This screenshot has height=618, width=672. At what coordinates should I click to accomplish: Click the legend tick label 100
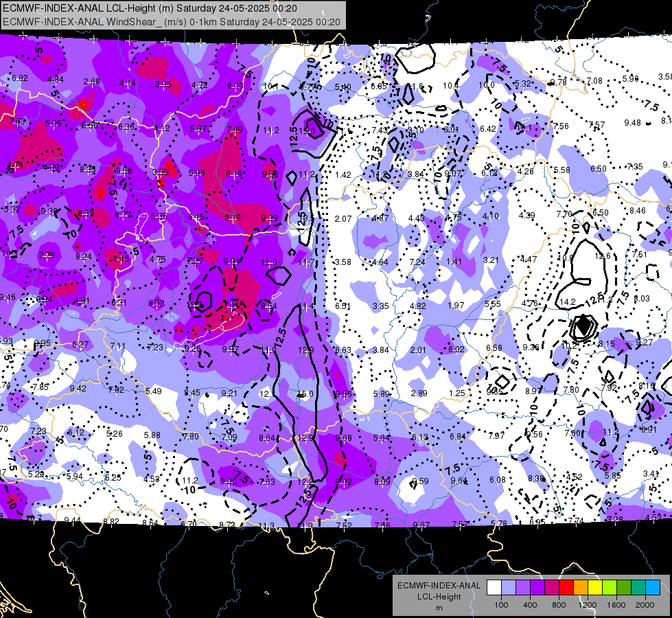coord(501,605)
